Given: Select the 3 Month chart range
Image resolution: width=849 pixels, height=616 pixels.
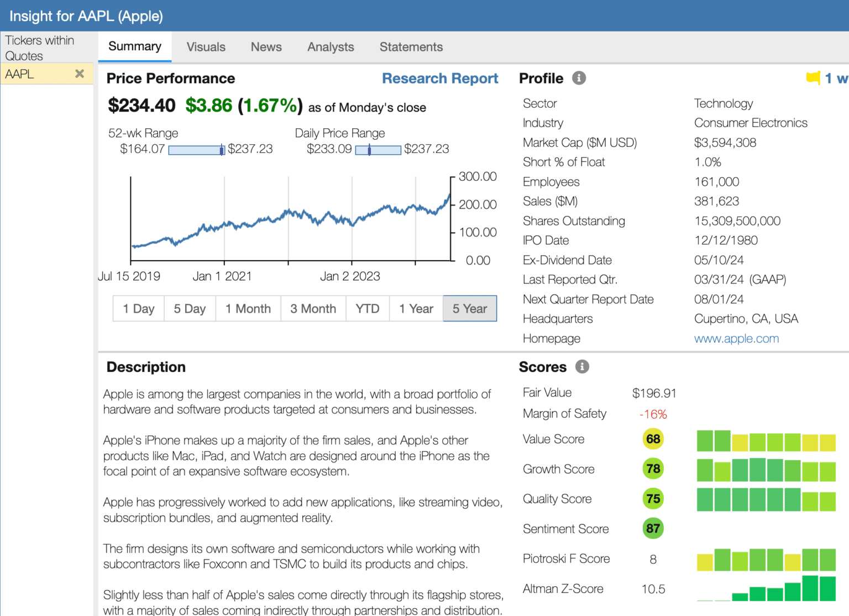Looking at the screenshot, I should coord(313,308).
